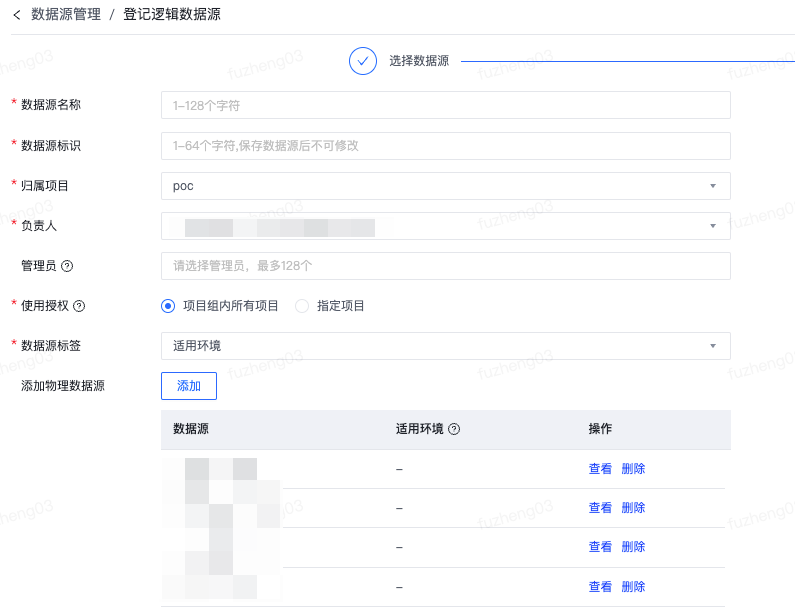The width and height of the screenshot is (795, 611).
Task: Select the 项目组内所有项目 radio option
Action: coord(168,306)
